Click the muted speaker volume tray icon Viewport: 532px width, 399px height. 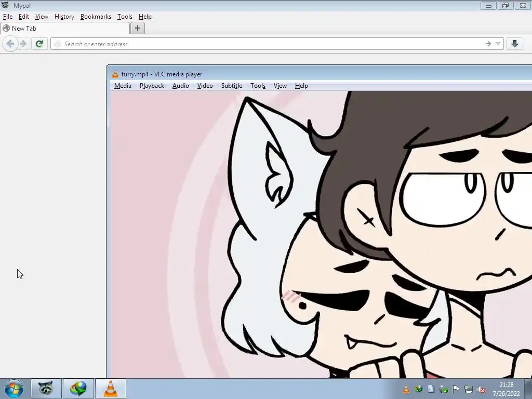pos(481,390)
